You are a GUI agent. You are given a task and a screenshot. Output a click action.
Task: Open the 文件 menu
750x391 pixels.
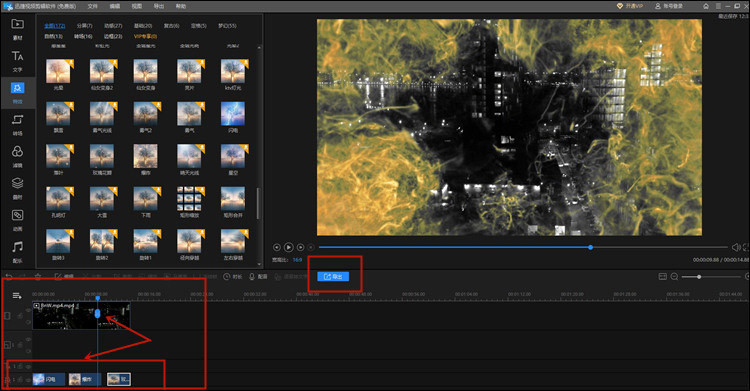coord(93,6)
